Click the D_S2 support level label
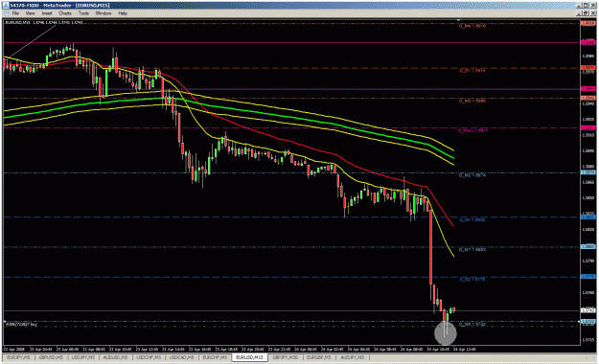Screen dimensions: 599x364 click(472, 280)
